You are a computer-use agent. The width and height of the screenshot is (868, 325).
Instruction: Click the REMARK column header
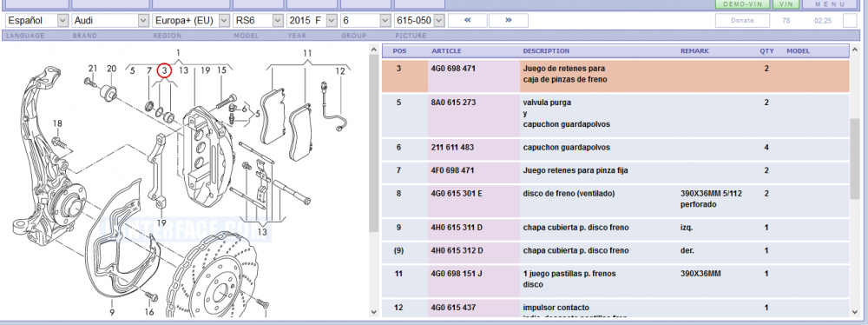(694, 51)
